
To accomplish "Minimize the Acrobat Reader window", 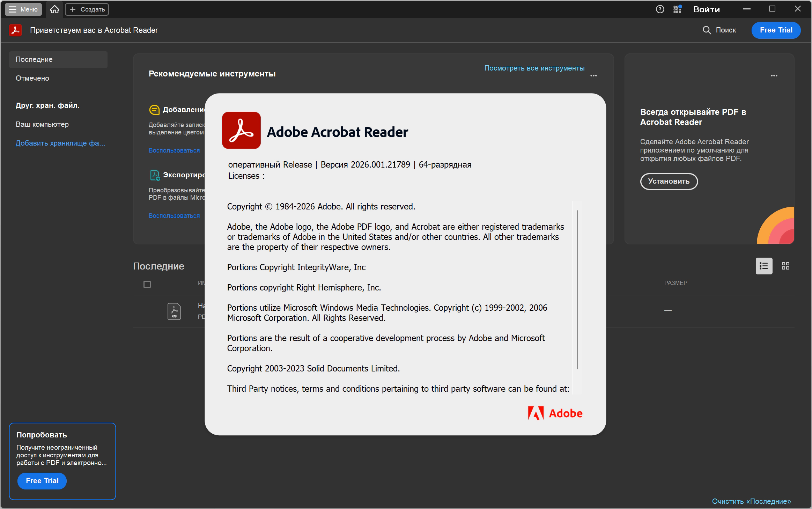I will pyautogui.click(x=747, y=9).
